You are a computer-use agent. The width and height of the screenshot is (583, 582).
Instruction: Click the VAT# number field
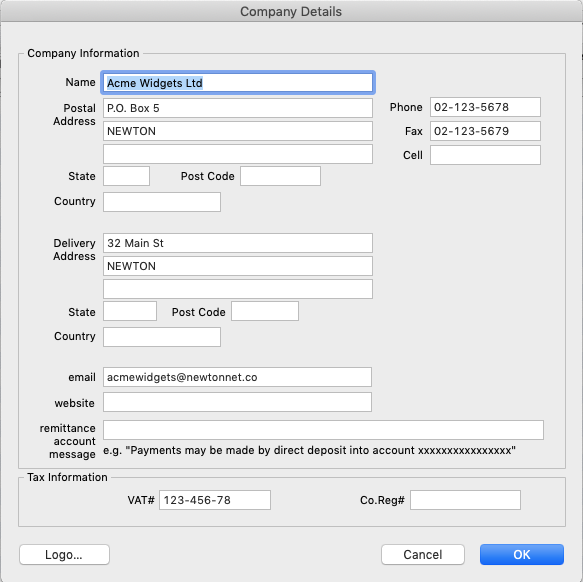click(x=215, y=500)
